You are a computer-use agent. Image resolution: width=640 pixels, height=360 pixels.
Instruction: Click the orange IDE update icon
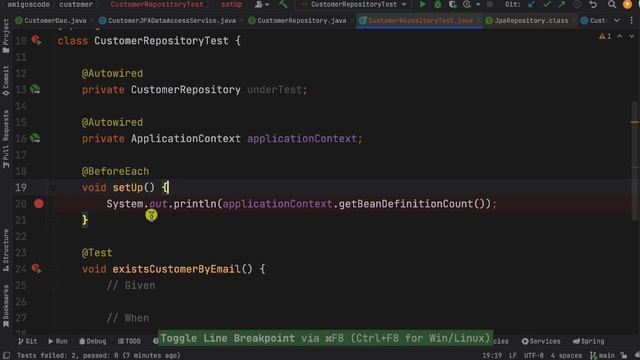pos(627,4)
